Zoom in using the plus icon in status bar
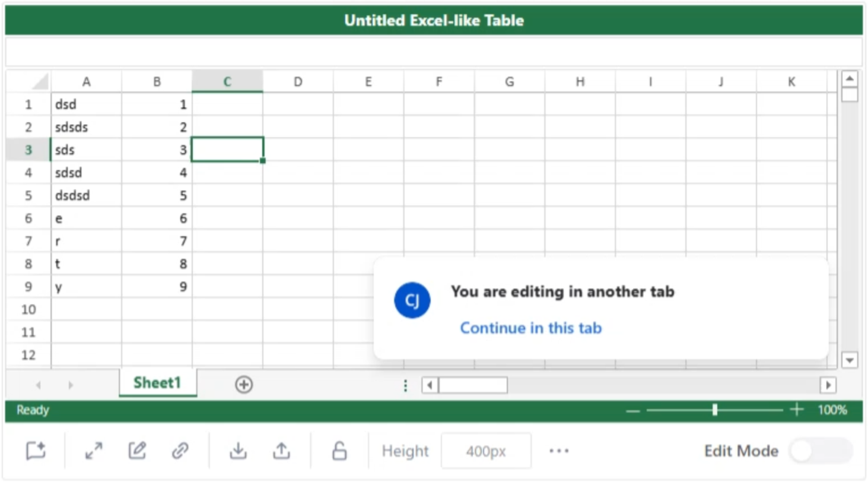Image resolution: width=868 pixels, height=482 pixels. 797,410
